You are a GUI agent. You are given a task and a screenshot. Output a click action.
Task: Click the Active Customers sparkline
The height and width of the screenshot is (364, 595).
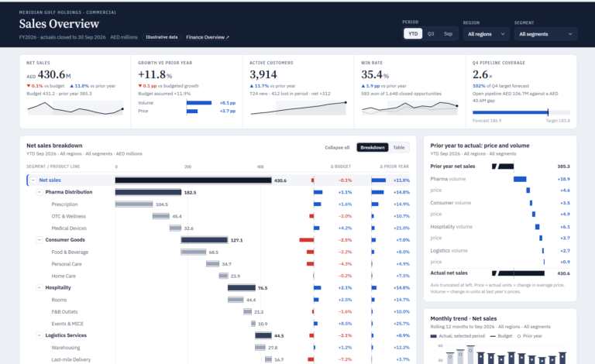point(298,108)
